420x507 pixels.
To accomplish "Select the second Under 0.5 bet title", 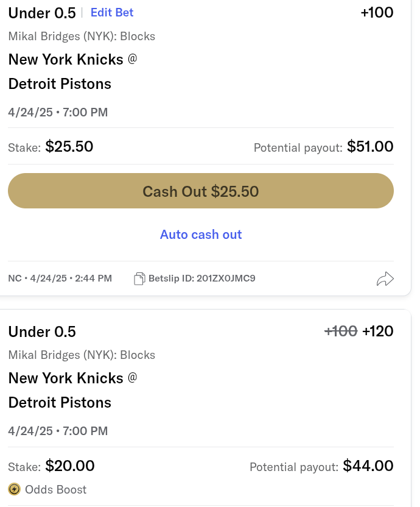I will [x=42, y=331].
